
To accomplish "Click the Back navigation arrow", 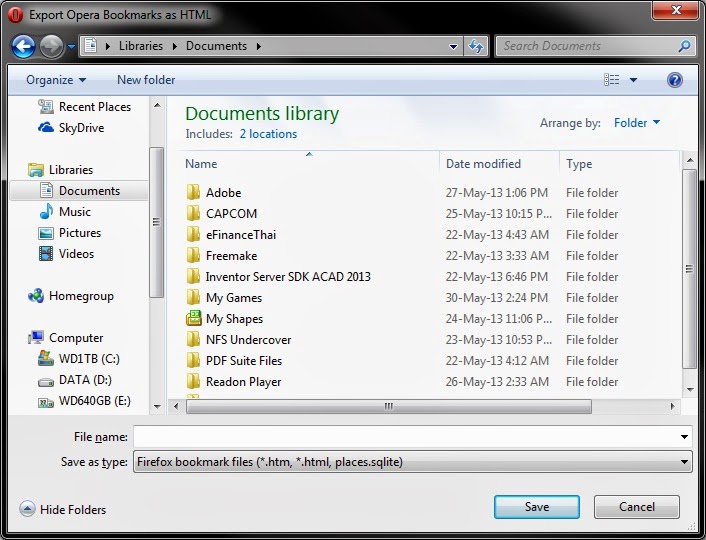I will (x=23, y=46).
